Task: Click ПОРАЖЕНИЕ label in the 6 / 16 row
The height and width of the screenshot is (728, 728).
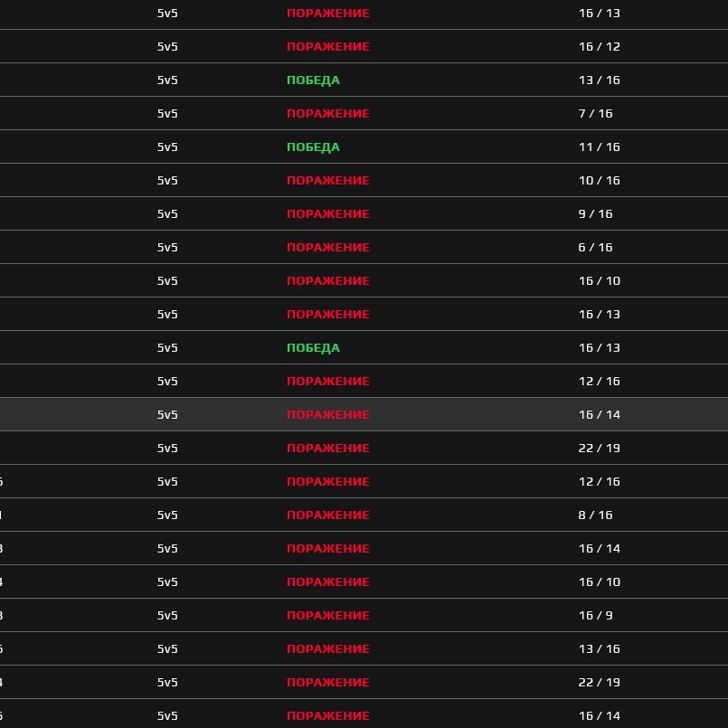Action: tap(327, 247)
